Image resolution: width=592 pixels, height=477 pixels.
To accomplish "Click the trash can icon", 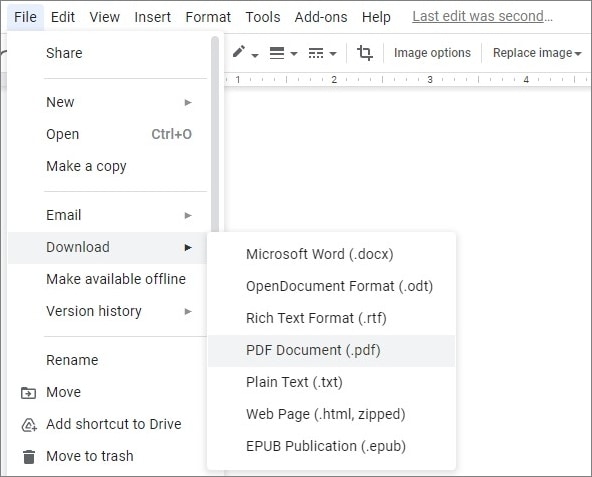I will tap(29, 457).
